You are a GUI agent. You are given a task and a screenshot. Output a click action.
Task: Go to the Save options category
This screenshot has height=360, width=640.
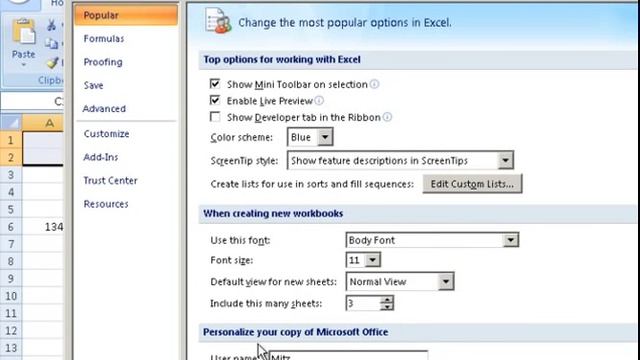93,85
